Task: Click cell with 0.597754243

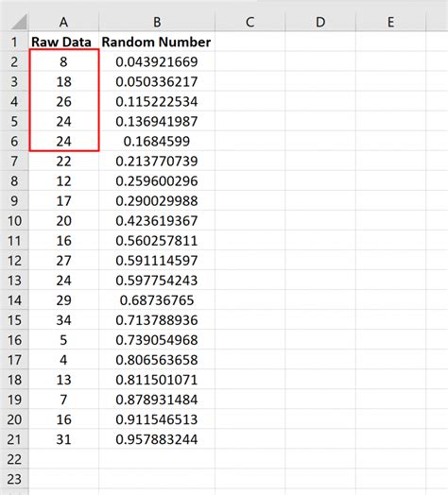Action: [x=157, y=280]
